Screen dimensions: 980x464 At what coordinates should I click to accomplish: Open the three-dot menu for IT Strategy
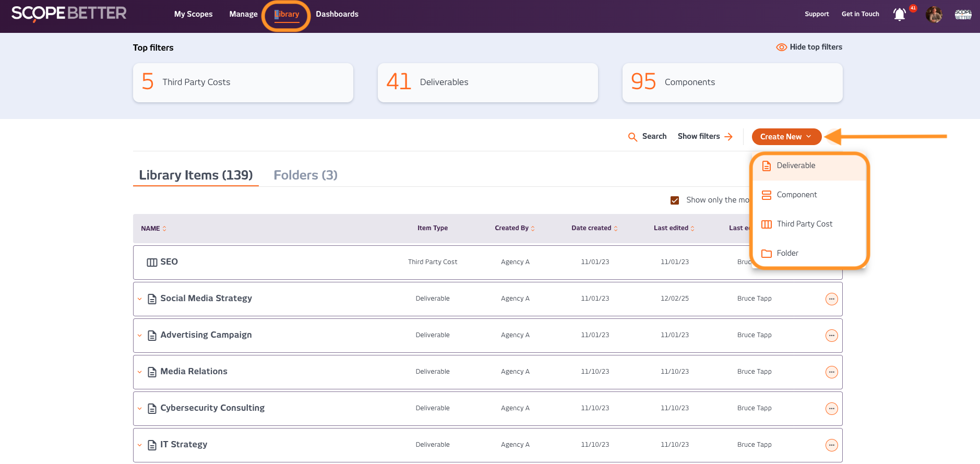[x=831, y=445]
